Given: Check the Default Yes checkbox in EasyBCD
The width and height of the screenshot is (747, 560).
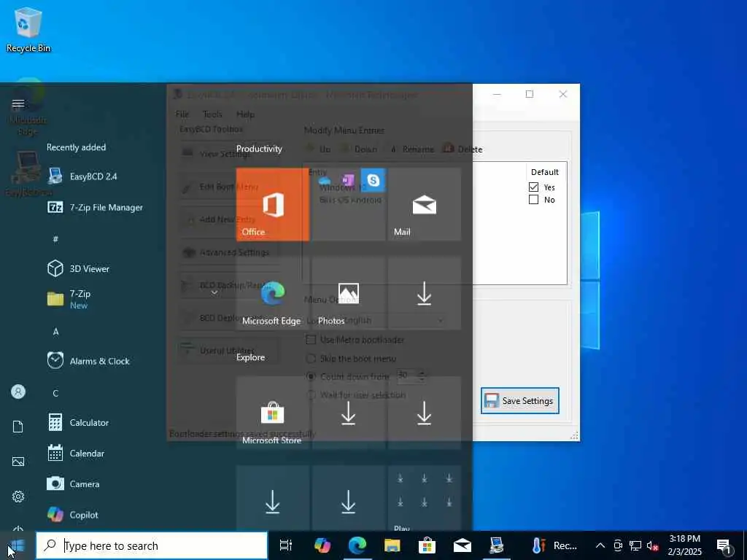Looking at the screenshot, I should coord(533,187).
